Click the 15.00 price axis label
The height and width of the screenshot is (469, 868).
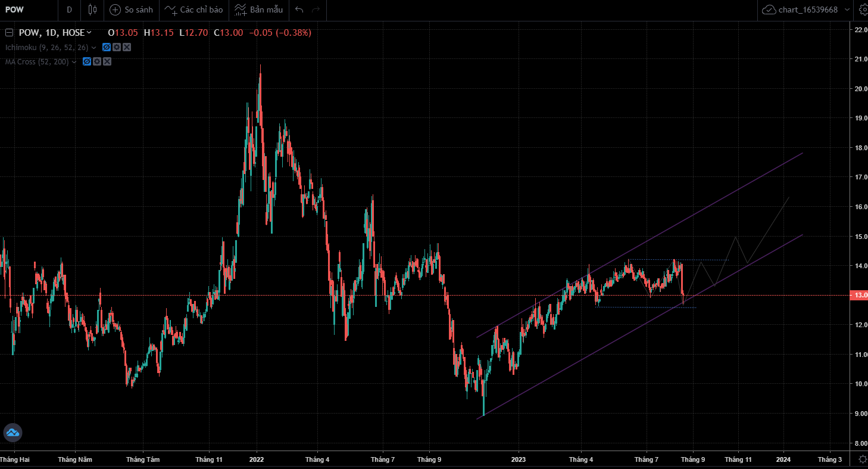[x=860, y=237]
